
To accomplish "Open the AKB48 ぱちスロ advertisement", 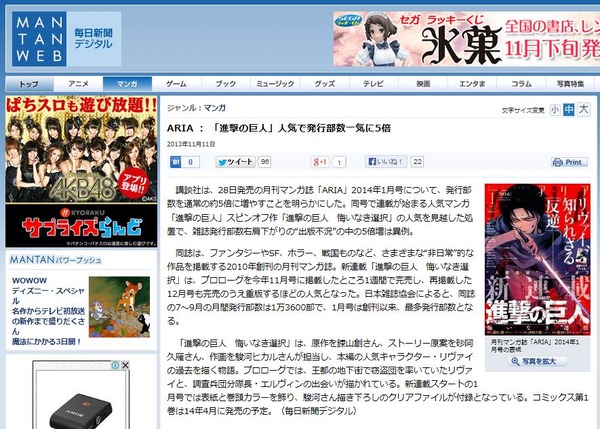I will [x=82, y=149].
